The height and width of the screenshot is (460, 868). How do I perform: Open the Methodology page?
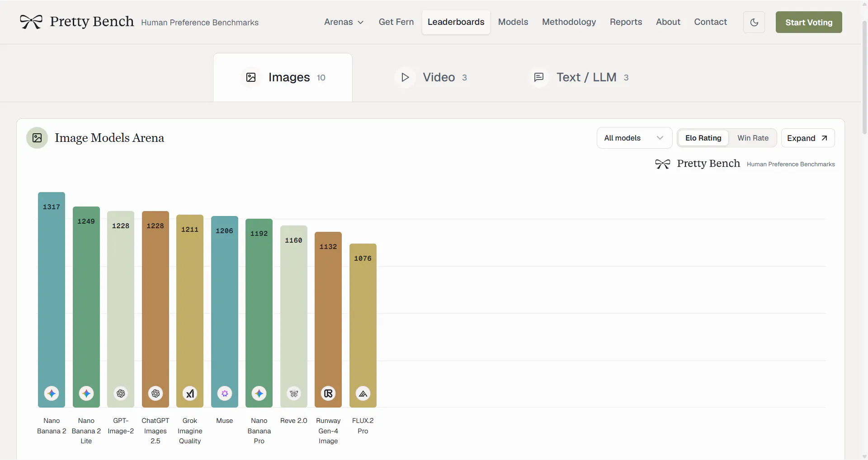(x=569, y=22)
